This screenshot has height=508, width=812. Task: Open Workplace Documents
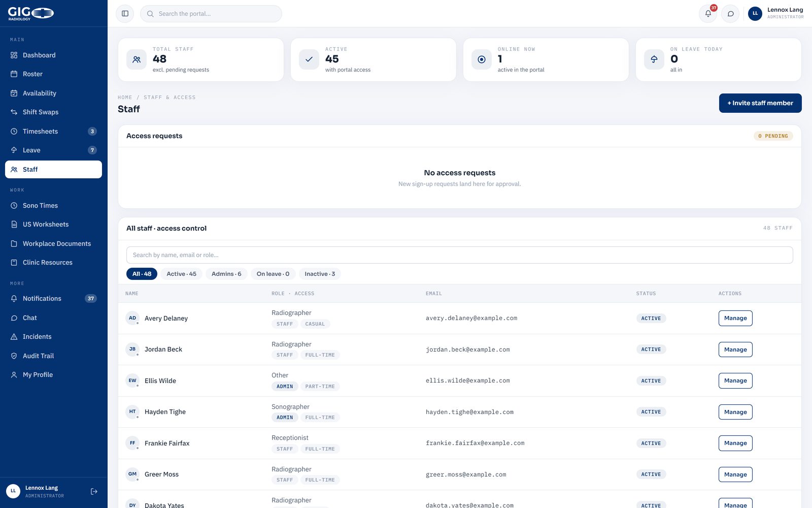pos(53,243)
